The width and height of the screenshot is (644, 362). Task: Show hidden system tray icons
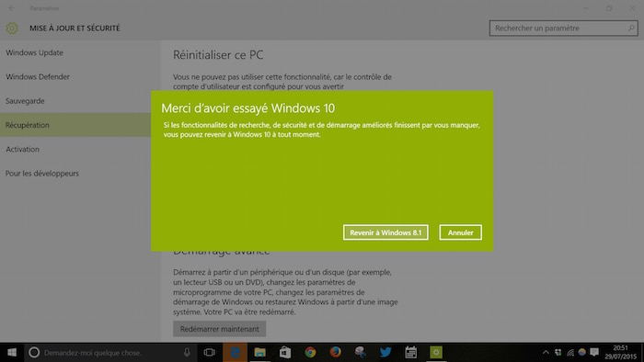click(x=546, y=353)
